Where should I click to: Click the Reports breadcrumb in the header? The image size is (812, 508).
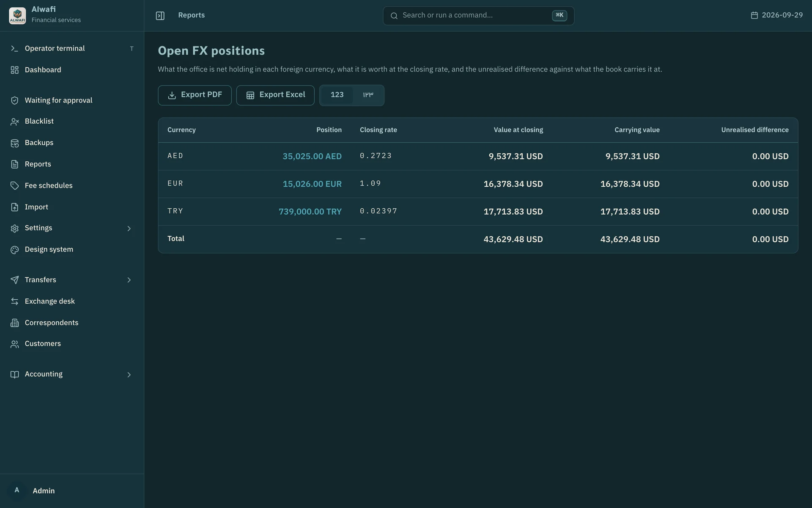pyautogui.click(x=191, y=15)
